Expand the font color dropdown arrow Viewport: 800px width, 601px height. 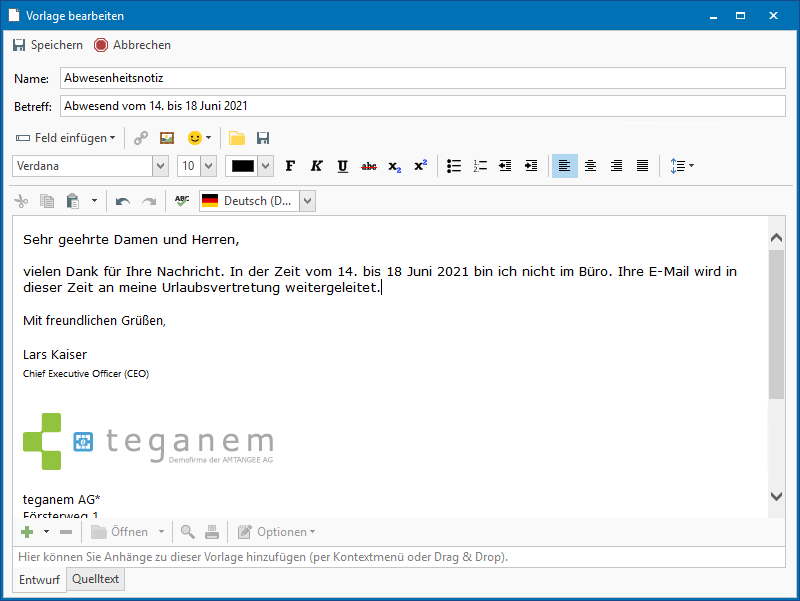(265, 166)
